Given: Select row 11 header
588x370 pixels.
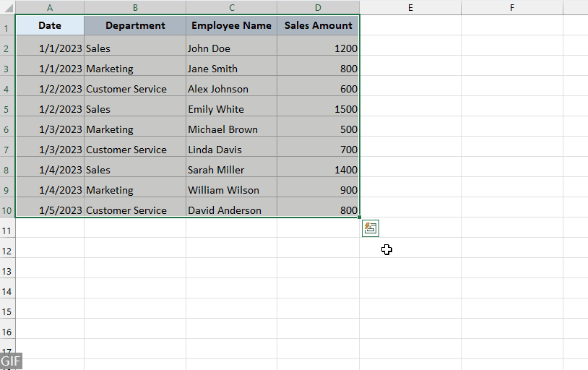Looking at the screenshot, I should coord(7,231).
